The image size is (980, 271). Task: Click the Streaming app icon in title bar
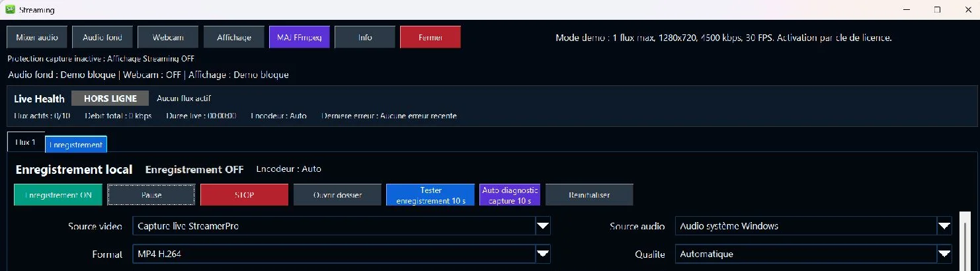11,10
